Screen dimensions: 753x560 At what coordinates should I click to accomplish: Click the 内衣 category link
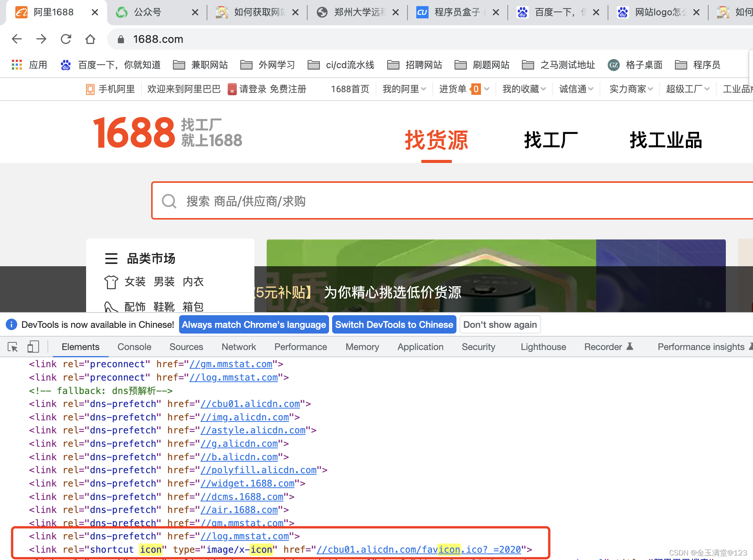193,282
